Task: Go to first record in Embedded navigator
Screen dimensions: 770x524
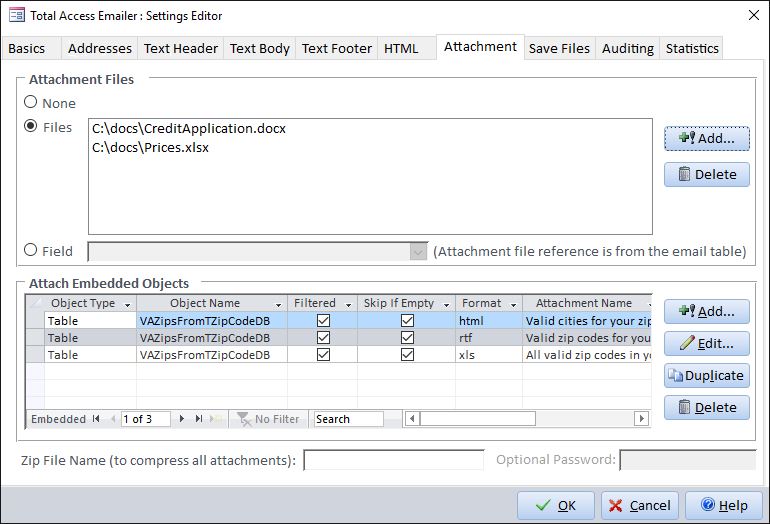Action: tap(96, 419)
